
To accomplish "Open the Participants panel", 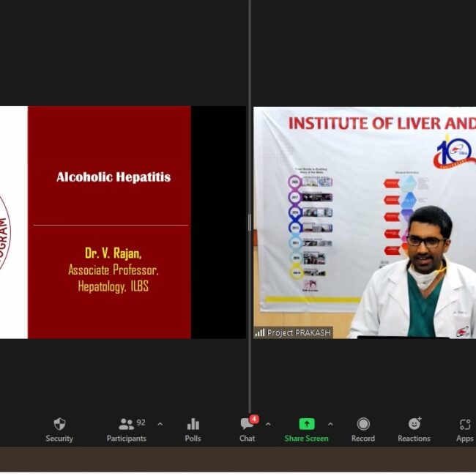I will pyautogui.click(x=127, y=429).
